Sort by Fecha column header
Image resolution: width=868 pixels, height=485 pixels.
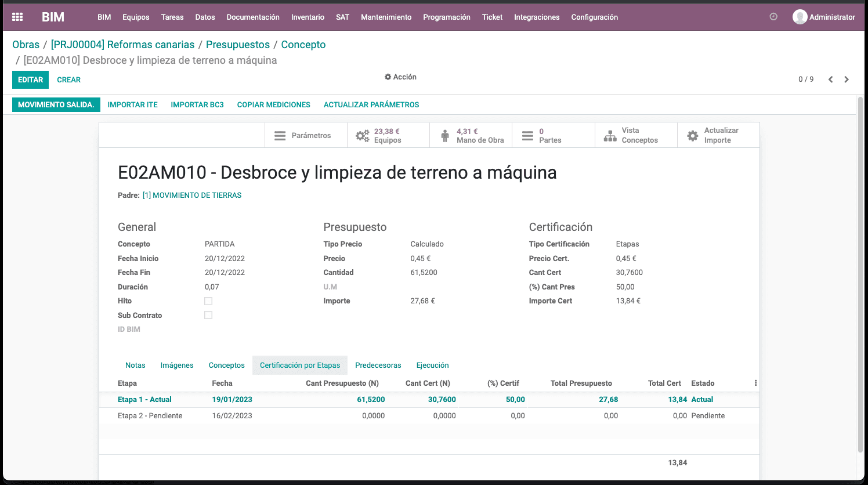222,383
